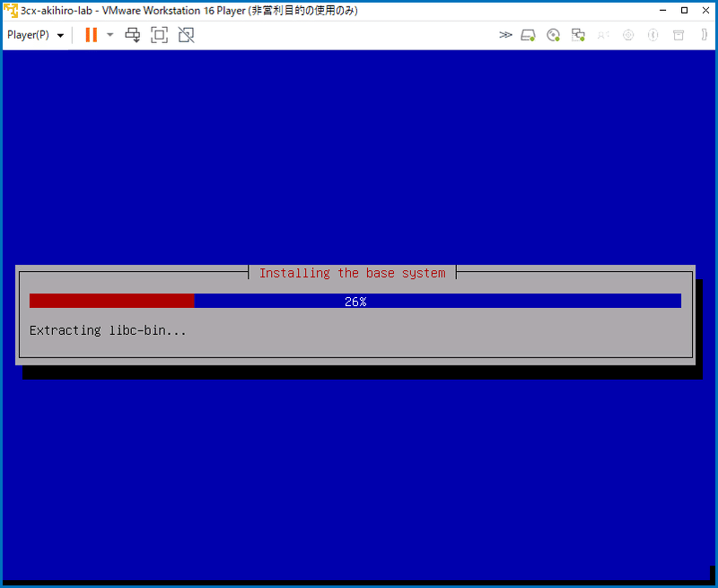Screen dimensions: 718x588
Task: Click the greyed sound card device icon
Action: pyautogui.click(x=603, y=35)
